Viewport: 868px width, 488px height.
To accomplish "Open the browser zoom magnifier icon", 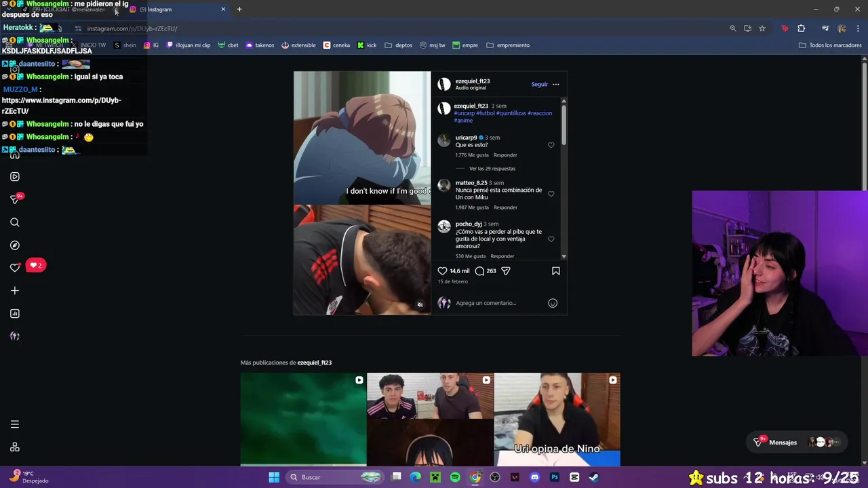I will click(732, 28).
